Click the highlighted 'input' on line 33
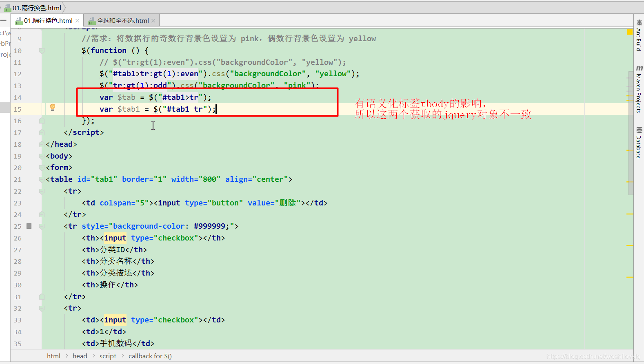 click(x=115, y=320)
